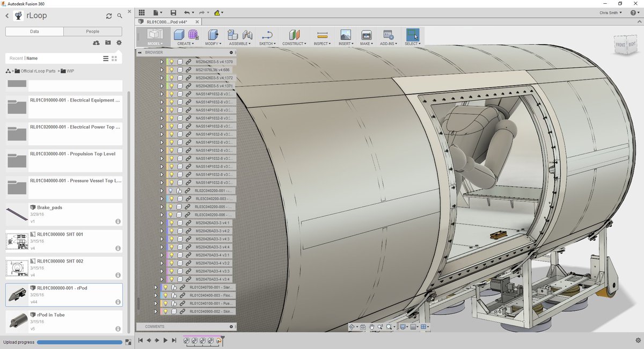Go back from rLoop project
644x349 pixels.
[x=7, y=16]
